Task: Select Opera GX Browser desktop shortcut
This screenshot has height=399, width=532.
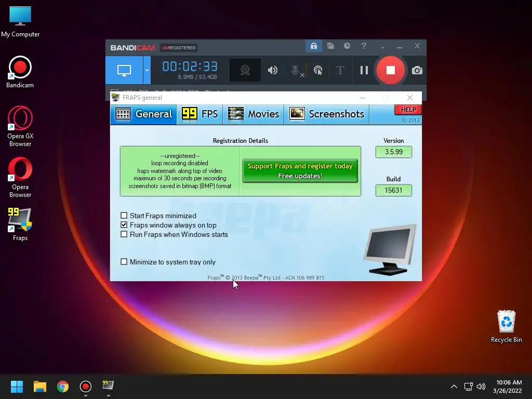Action: coord(20,127)
